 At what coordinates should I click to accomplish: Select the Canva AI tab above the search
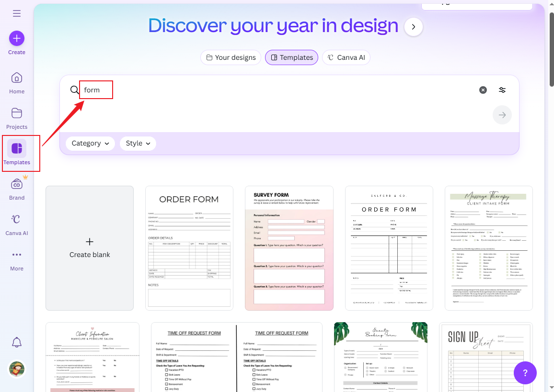[346, 57]
